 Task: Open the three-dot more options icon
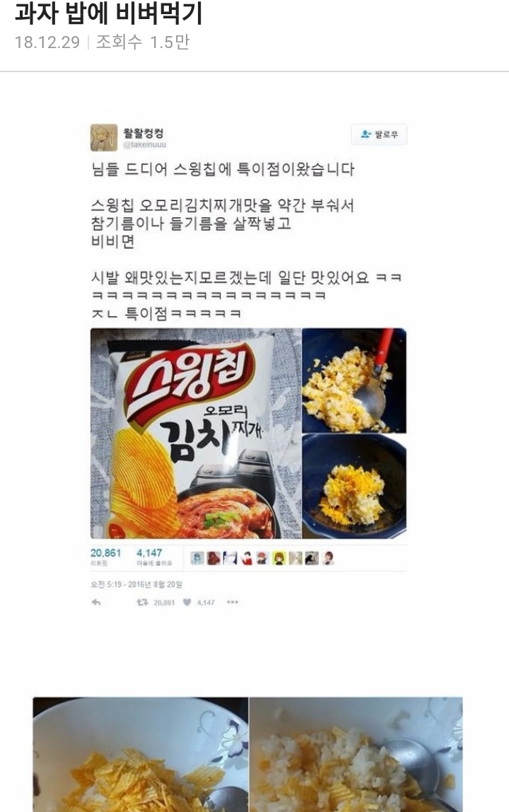click(233, 602)
